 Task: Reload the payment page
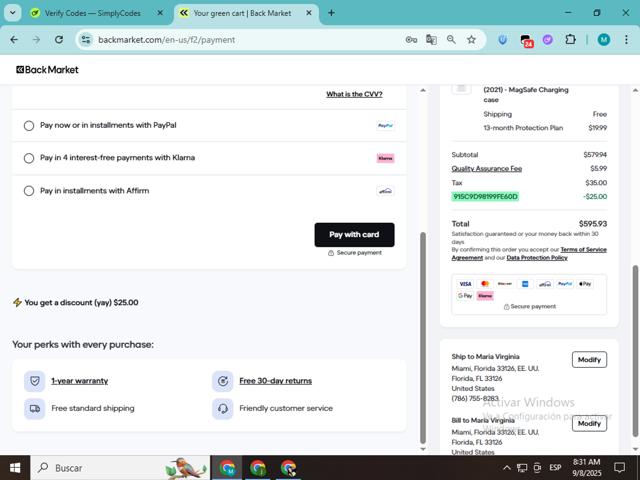(59, 40)
